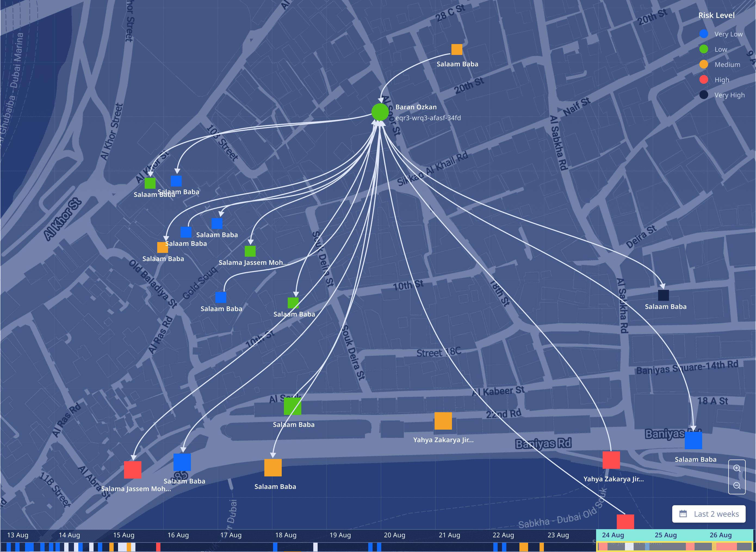Click orange Yahya Zakarya Jir... square node
Screen dimensions: 756x552
click(x=443, y=421)
